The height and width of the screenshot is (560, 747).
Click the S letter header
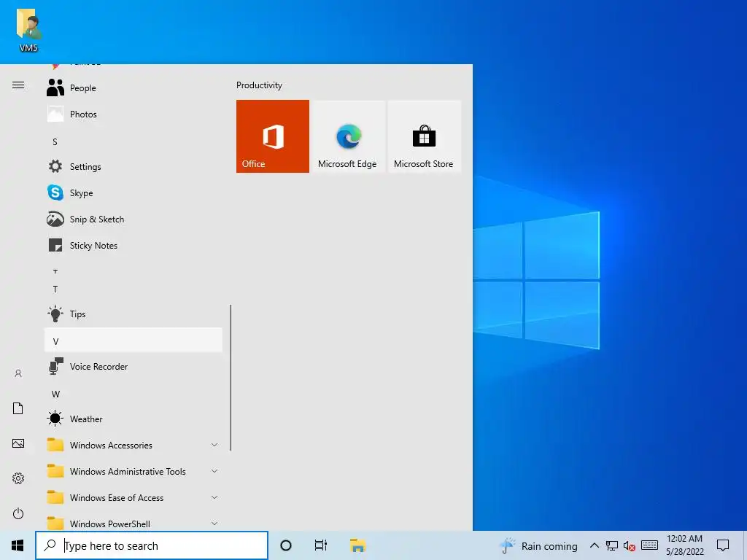coord(133,141)
